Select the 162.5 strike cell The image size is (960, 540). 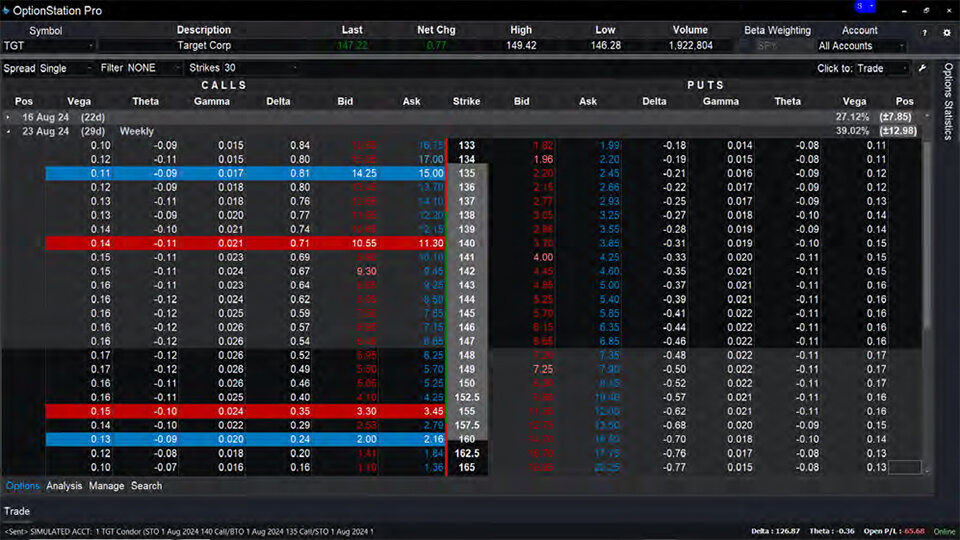coord(467,454)
